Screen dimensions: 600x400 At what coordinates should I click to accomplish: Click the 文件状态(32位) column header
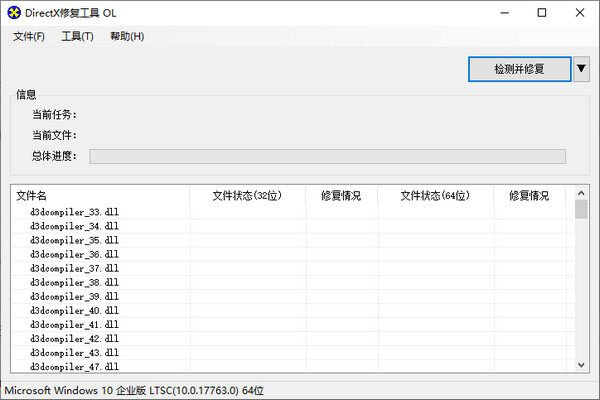[247, 196]
